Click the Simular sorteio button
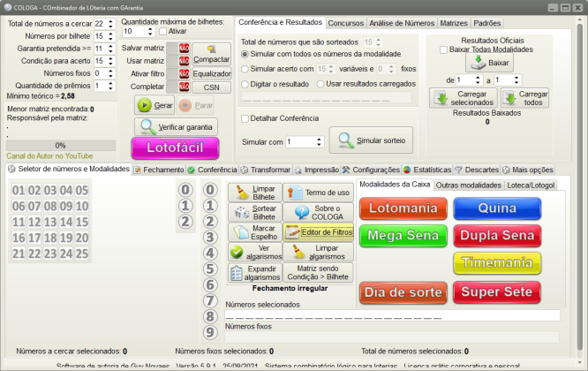This screenshot has width=588, height=371. click(x=371, y=140)
